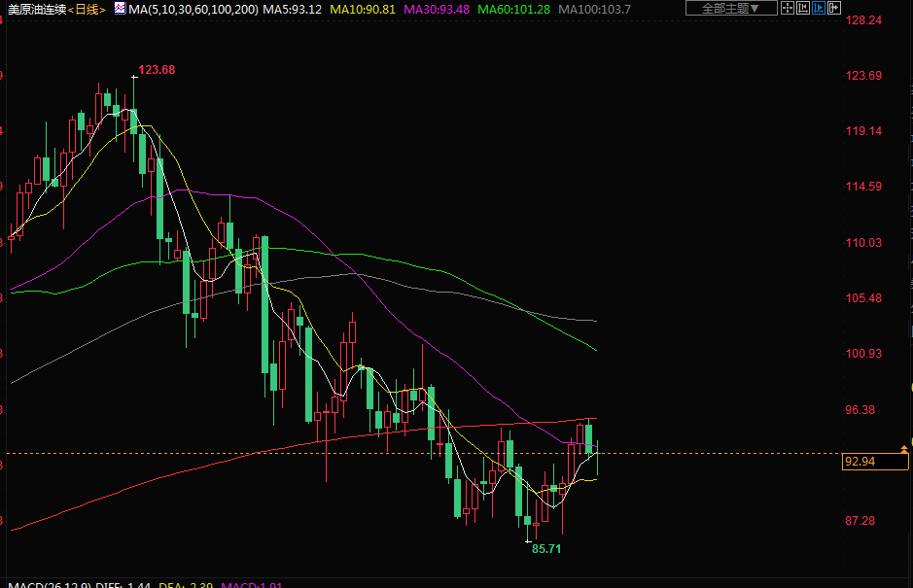Toggle the yellow MA10 legend entry
This screenshot has width=913, height=588.
coord(363,9)
